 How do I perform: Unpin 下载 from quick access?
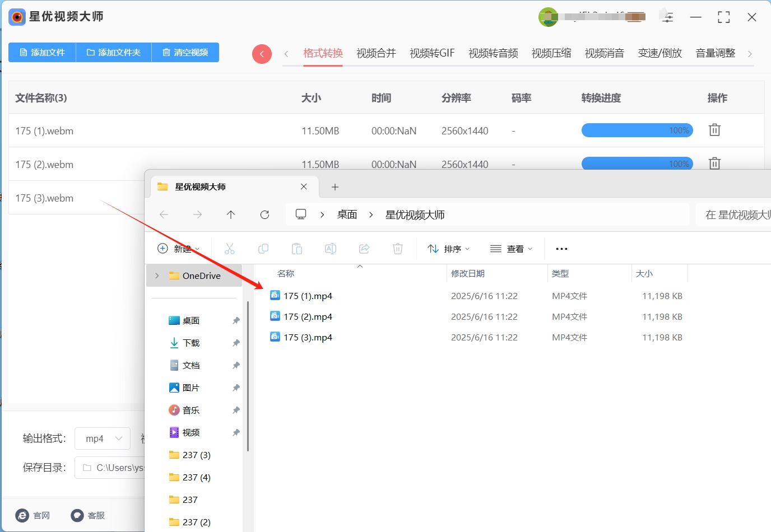(236, 343)
